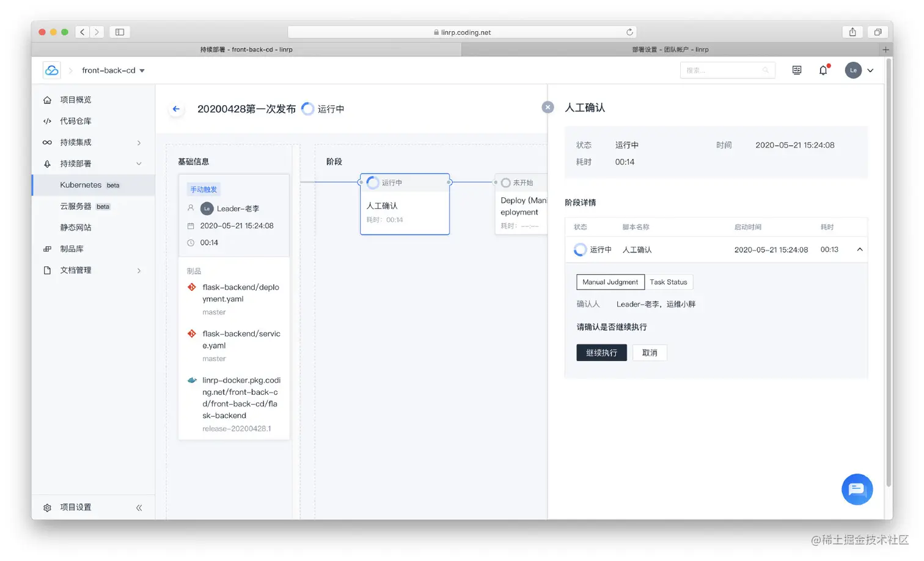The height and width of the screenshot is (561, 924).
Task: Click the home icon beside 项目概览
Action: point(47,100)
